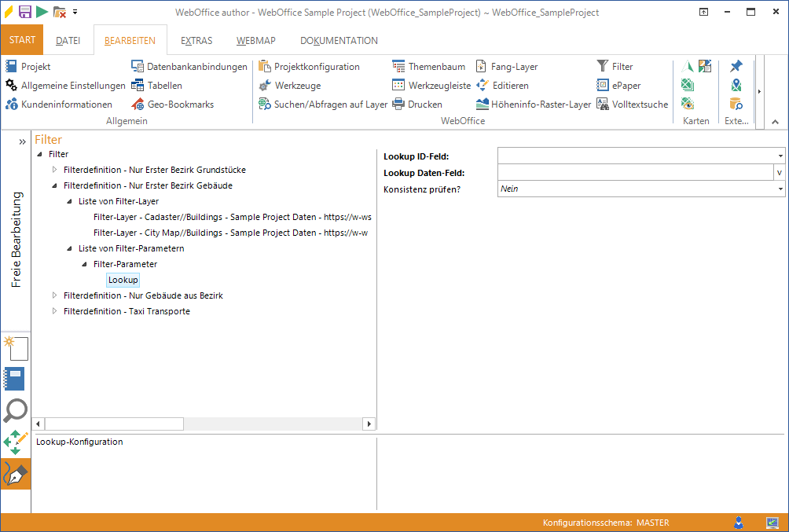The width and height of the screenshot is (789, 532).
Task: Click the pin icon in ribbon
Action: tap(736, 67)
